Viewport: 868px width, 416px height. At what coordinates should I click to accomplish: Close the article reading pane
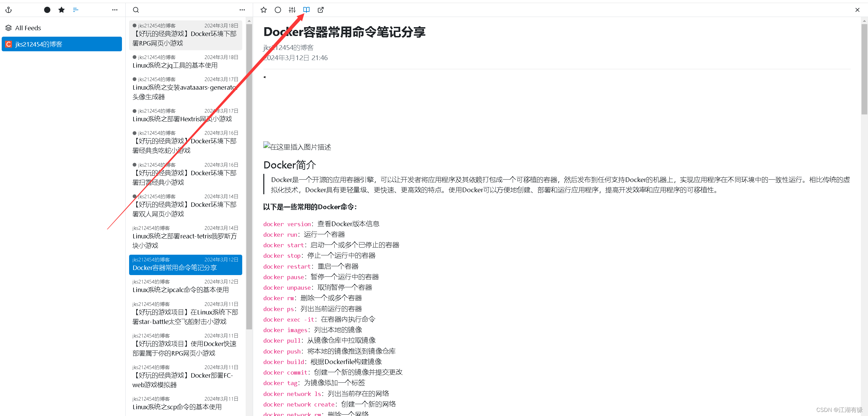point(857,10)
